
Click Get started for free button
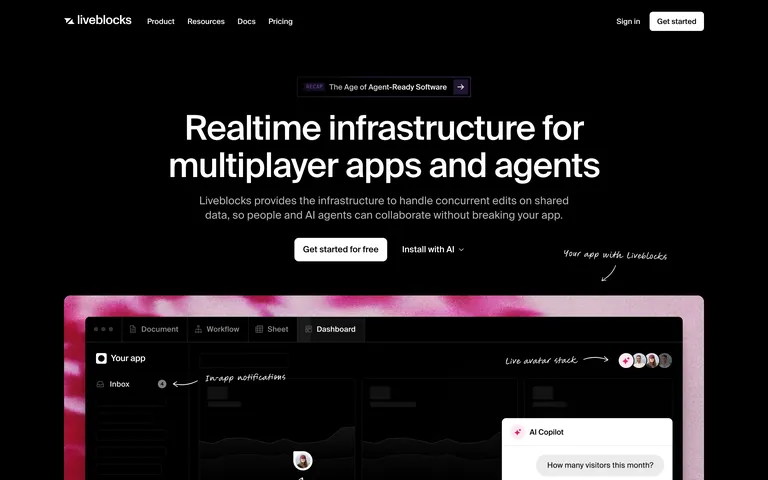(x=340, y=249)
